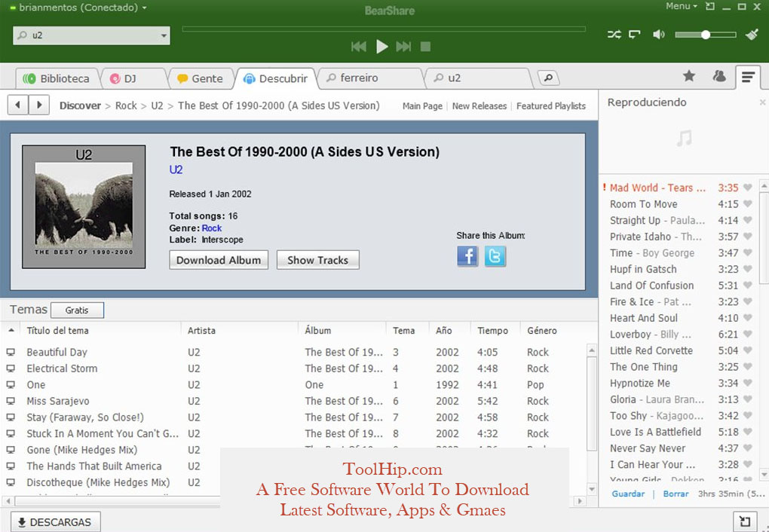Image resolution: width=769 pixels, height=532 pixels.
Task: Toggle heart for Land Of Confusion
Action: coord(747,286)
